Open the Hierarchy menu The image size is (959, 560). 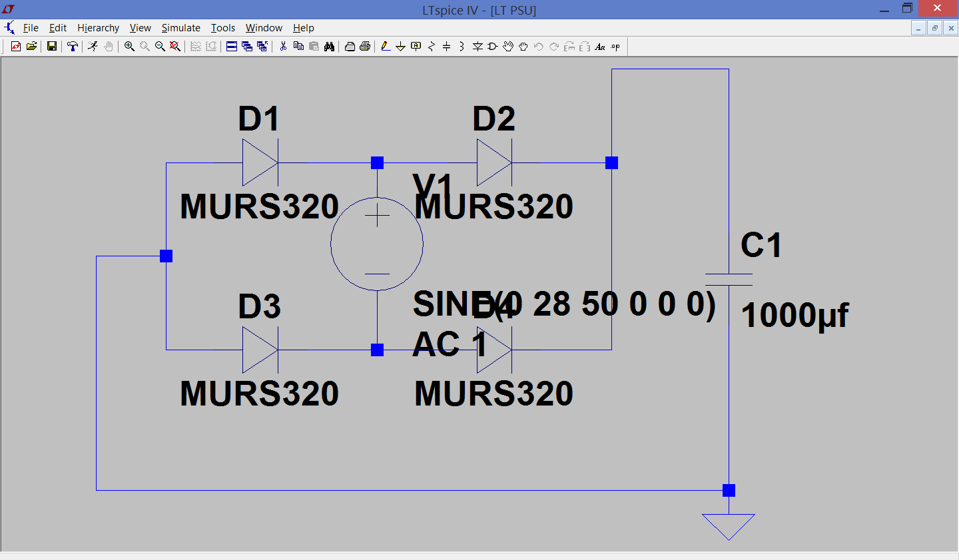click(98, 28)
